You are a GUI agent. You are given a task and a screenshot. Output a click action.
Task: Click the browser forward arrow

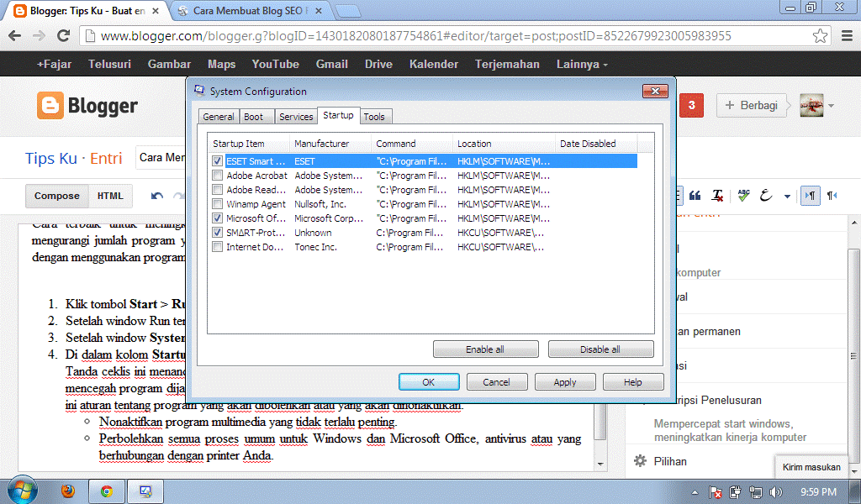pyautogui.click(x=39, y=35)
